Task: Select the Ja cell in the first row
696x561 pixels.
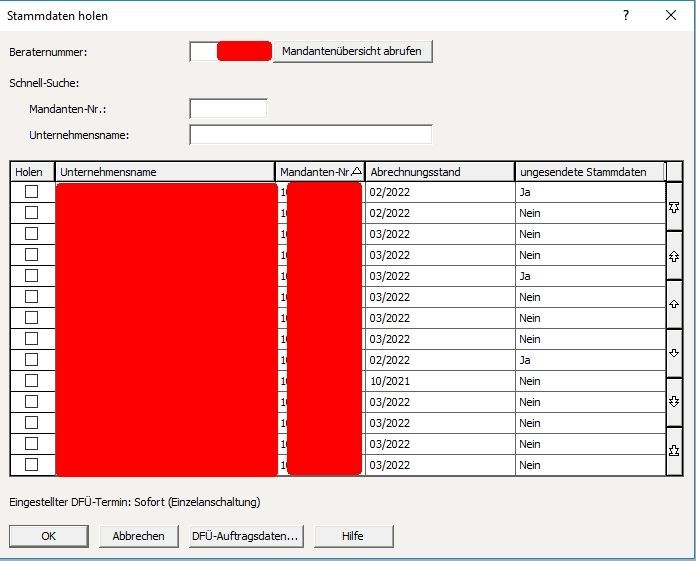Action: pos(590,192)
